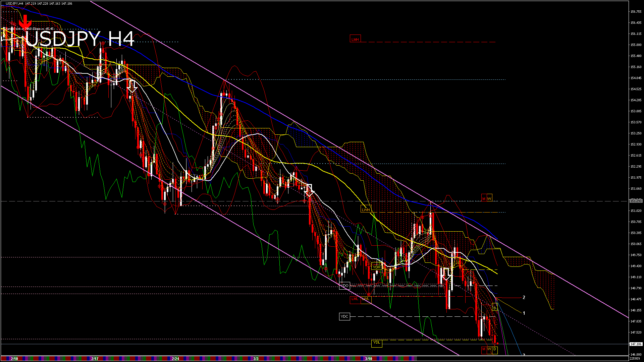Click the 147.835 price scale value
The image size is (644, 362).
(x=636, y=321)
